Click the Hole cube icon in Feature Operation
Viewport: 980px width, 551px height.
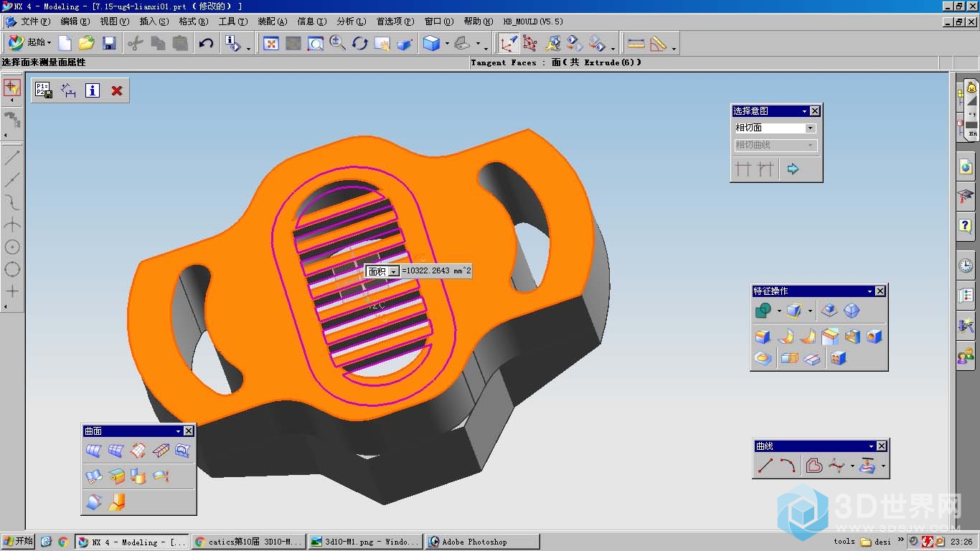(x=875, y=336)
